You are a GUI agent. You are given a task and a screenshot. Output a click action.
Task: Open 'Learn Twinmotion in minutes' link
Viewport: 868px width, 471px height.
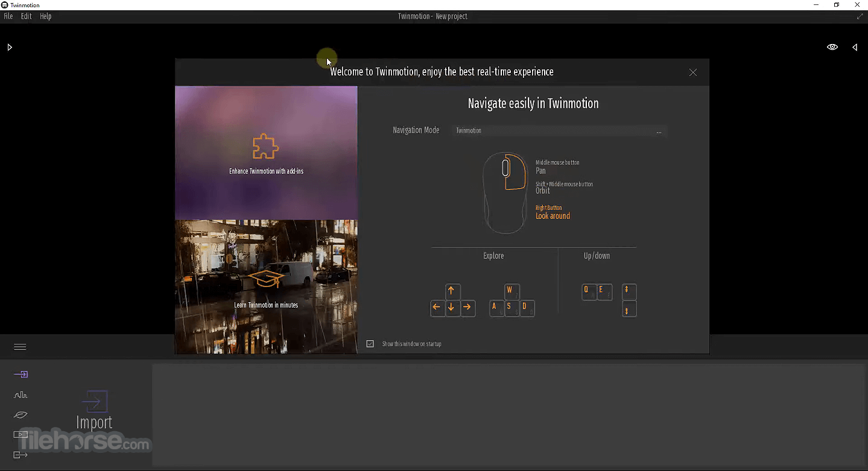(266, 305)
